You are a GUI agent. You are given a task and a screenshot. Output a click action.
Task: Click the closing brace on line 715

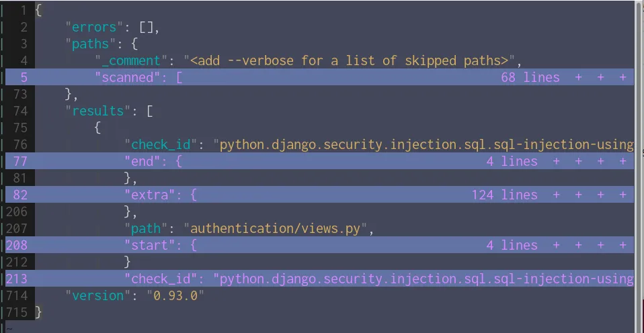click(x=39, y=312)
